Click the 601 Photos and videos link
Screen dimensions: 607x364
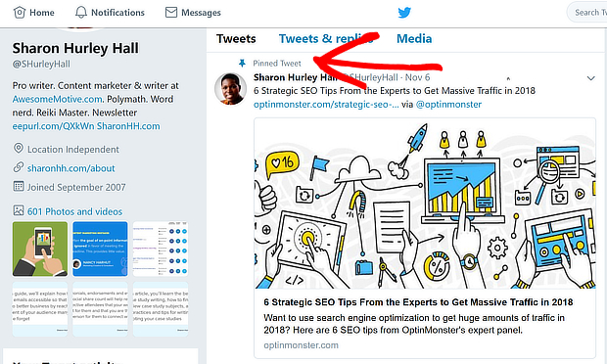(74, 211)
